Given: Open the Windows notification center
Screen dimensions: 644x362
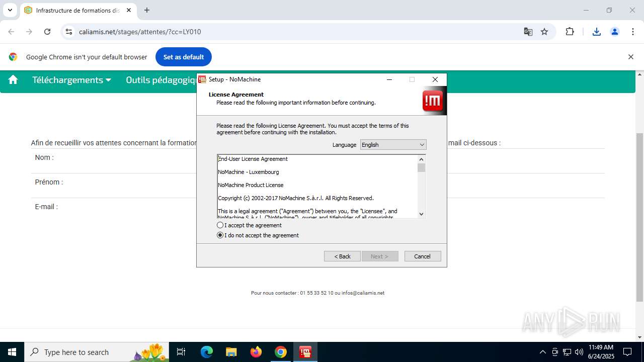Looking at the screenshot, I should click(627, 352).
